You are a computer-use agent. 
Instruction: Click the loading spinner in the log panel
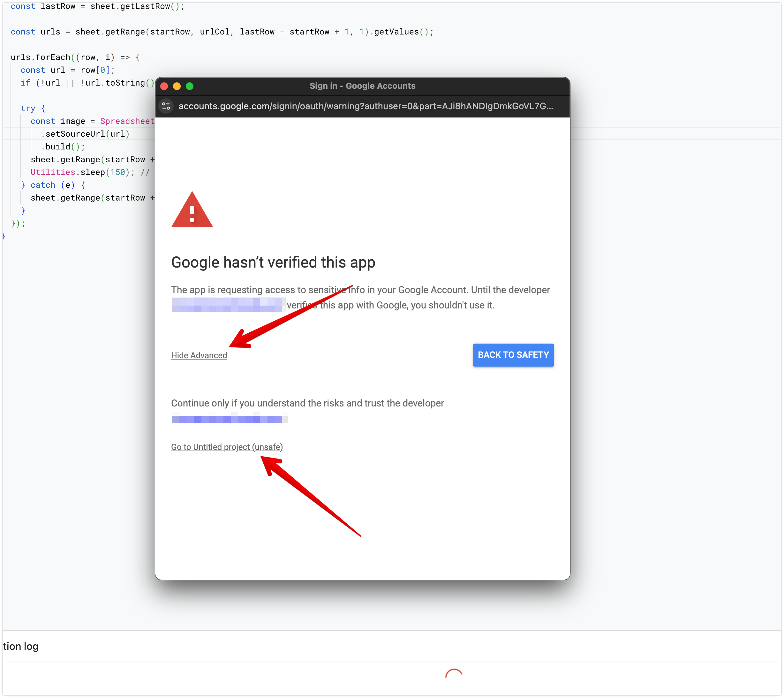454,674
